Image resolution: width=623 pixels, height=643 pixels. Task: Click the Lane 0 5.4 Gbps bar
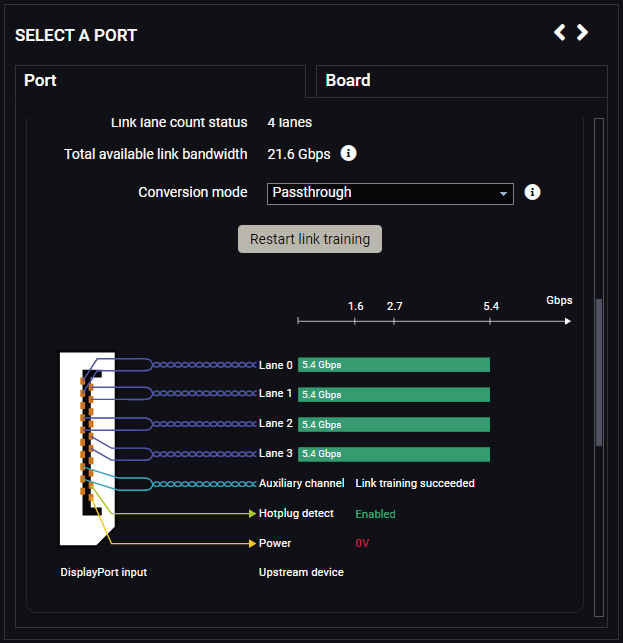click(x=394, y=365)
